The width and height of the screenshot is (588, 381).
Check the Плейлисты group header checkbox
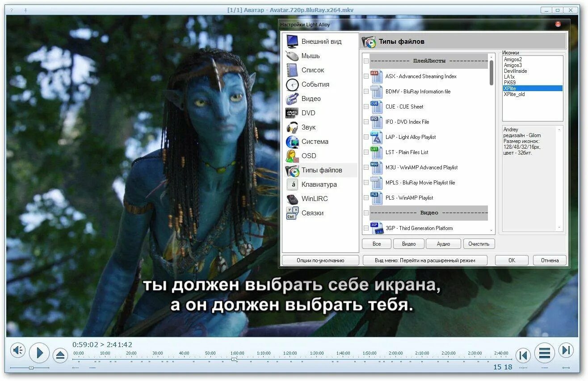366,61
